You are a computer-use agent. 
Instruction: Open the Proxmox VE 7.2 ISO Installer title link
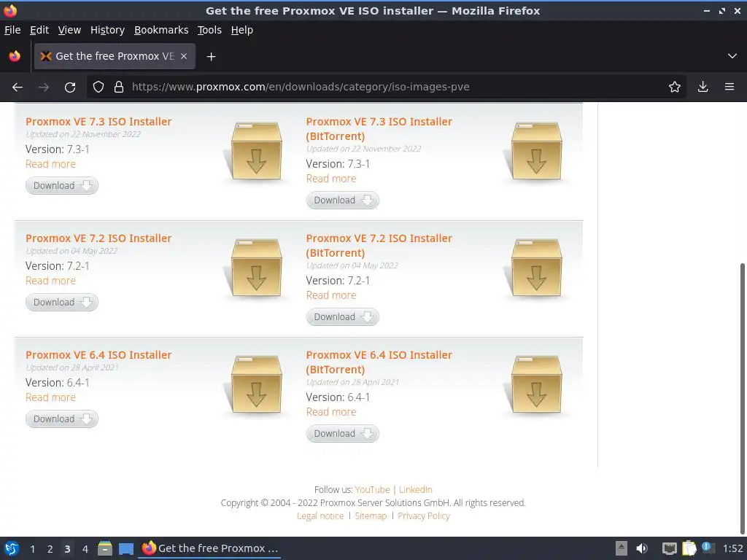[98, 238]
